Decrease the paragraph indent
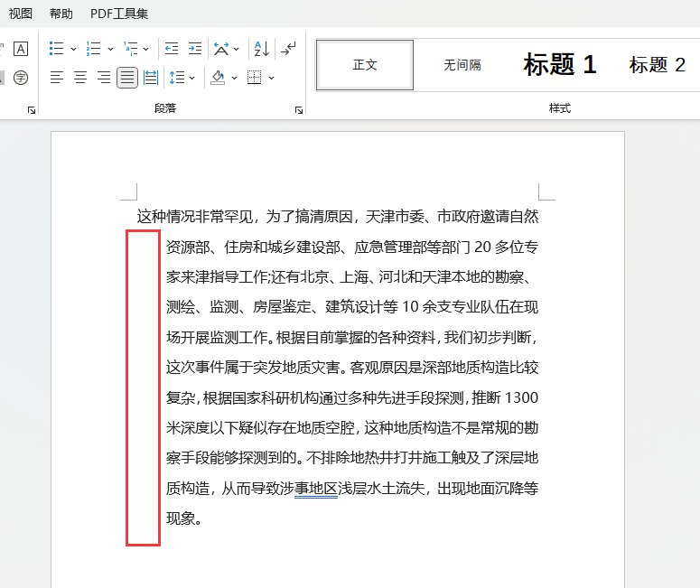This screenshot has height=588, width=700. pyautogui.click(x=172, y=49)
